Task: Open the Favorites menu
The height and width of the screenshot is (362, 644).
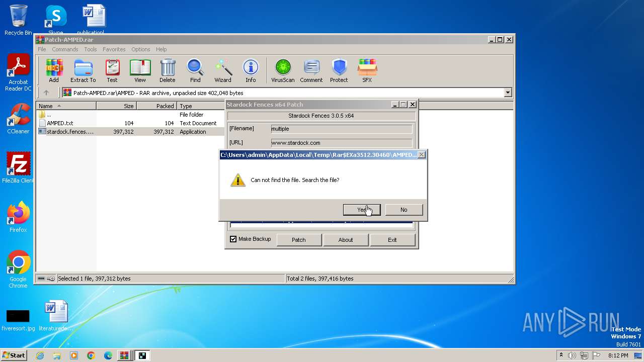Action: pos(114,49)
